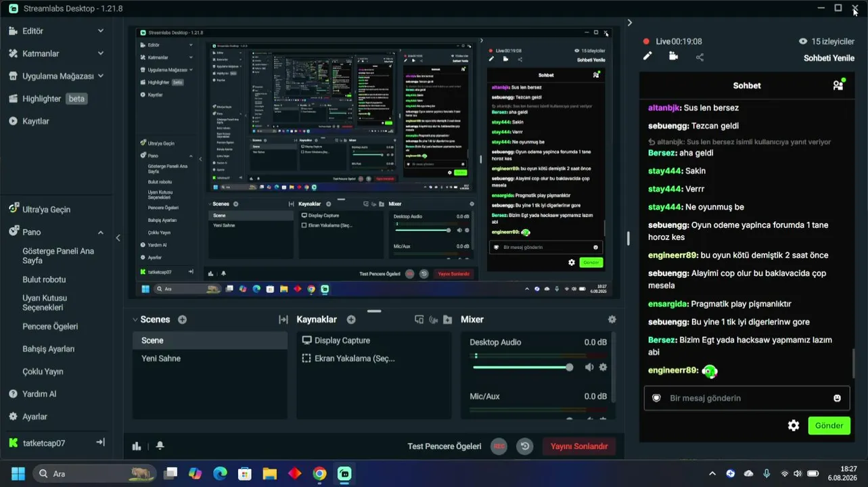The image size is (868, 487).
Task: Open Çoklu Yayın settings
Action: 43,371
